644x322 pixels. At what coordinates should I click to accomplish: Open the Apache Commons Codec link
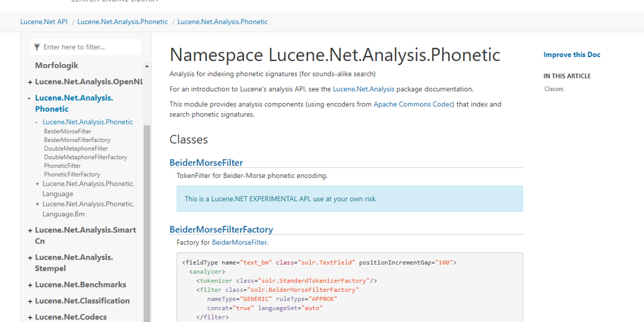click(x=413, y=104)
